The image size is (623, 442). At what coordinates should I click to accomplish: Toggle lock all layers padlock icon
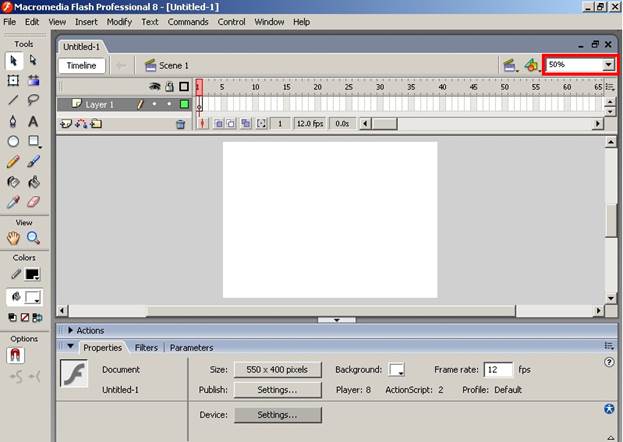pos(170,86)
